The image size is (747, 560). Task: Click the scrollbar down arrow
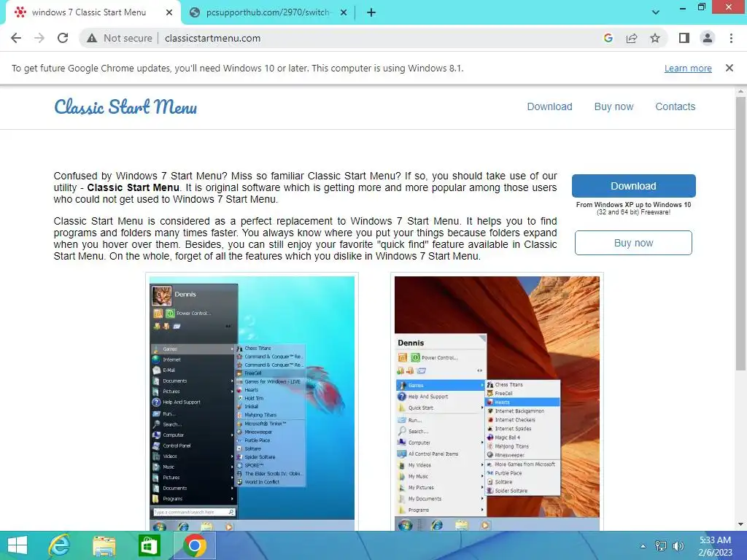740,525
